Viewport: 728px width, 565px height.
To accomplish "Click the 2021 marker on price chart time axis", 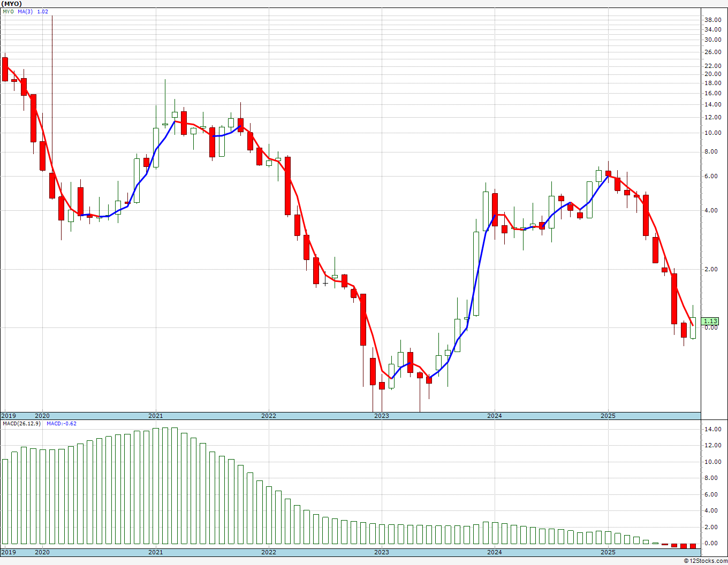I will pyautogui.click(x=155, y=416).
